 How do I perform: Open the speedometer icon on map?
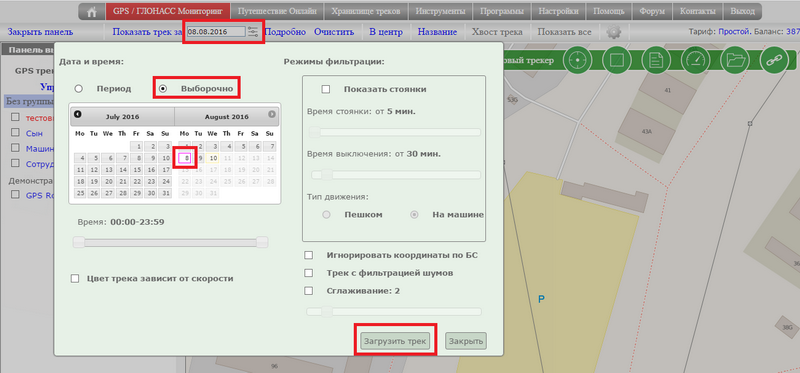tap(695, 60)
